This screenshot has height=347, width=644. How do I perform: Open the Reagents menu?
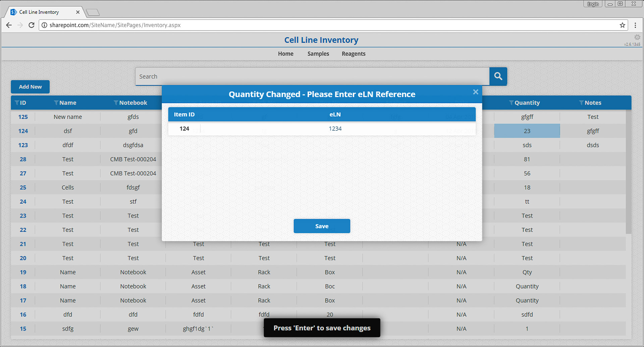point(354,54)
